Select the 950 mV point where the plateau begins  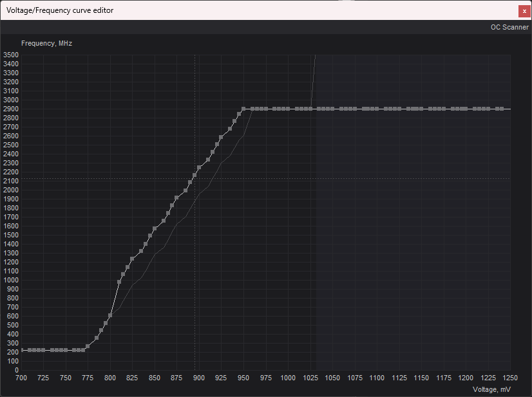point(243,109)
